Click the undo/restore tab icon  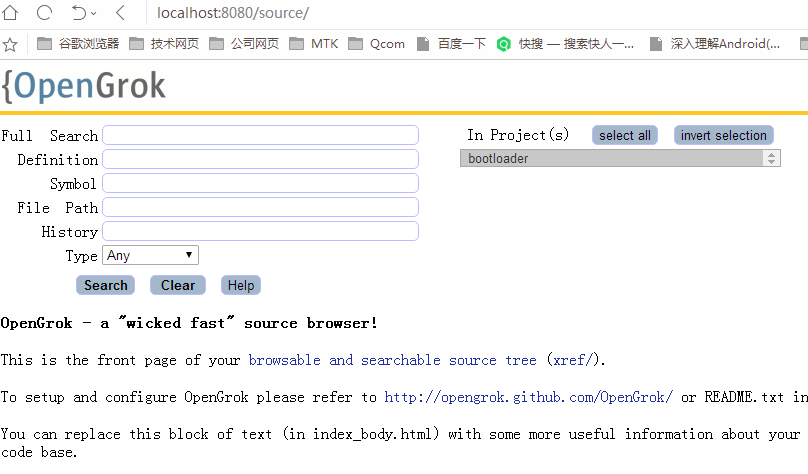pyautogui.click(x=79, y=12)
